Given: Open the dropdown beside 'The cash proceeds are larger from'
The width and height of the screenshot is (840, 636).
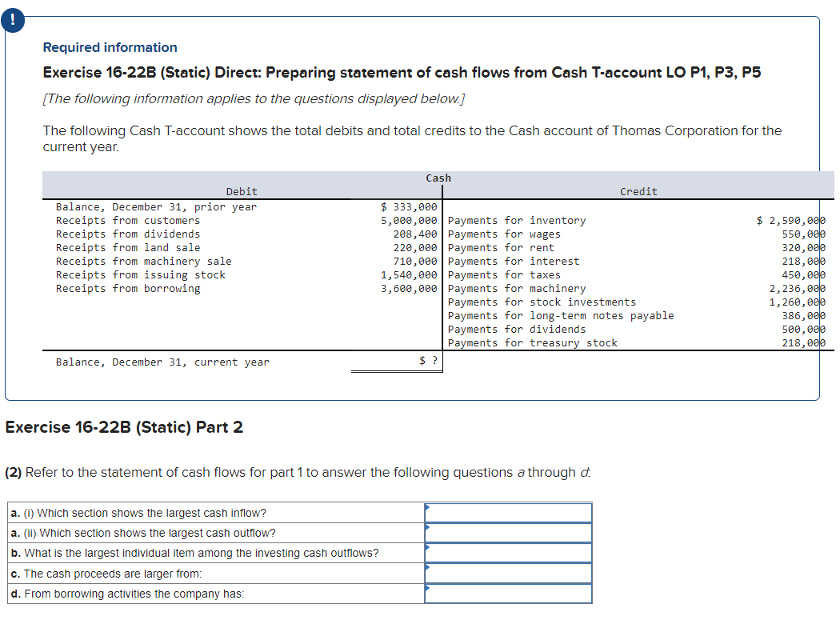Looking at the screenshot, I should [509, 573].
